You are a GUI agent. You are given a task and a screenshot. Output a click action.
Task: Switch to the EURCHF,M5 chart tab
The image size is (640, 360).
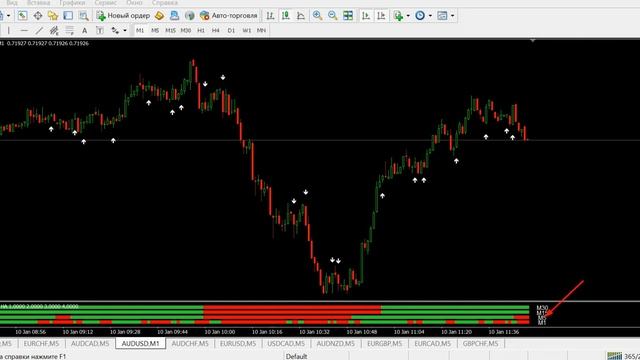[x=41, y=344]
